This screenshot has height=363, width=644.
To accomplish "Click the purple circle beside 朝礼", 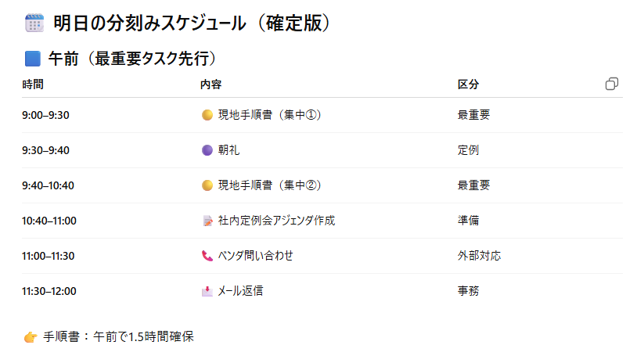I will coord(207,150).
